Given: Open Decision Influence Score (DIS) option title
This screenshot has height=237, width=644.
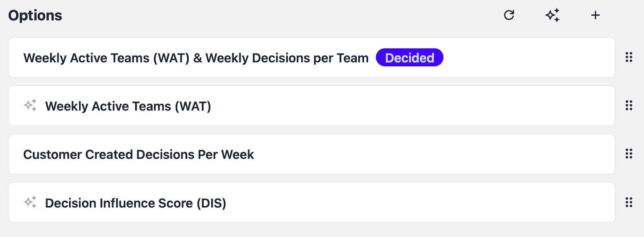Looking at the screenshot, I should pos(136,203).
